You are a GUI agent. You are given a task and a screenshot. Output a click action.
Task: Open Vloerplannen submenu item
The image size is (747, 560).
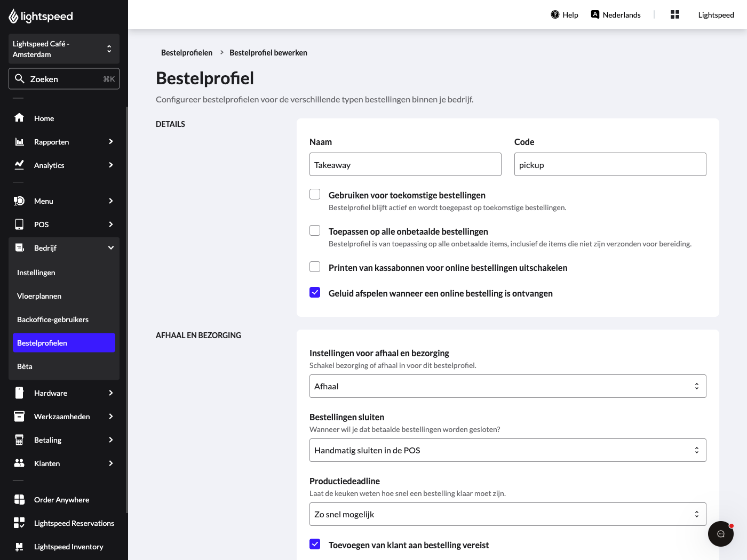coord(64,296)
